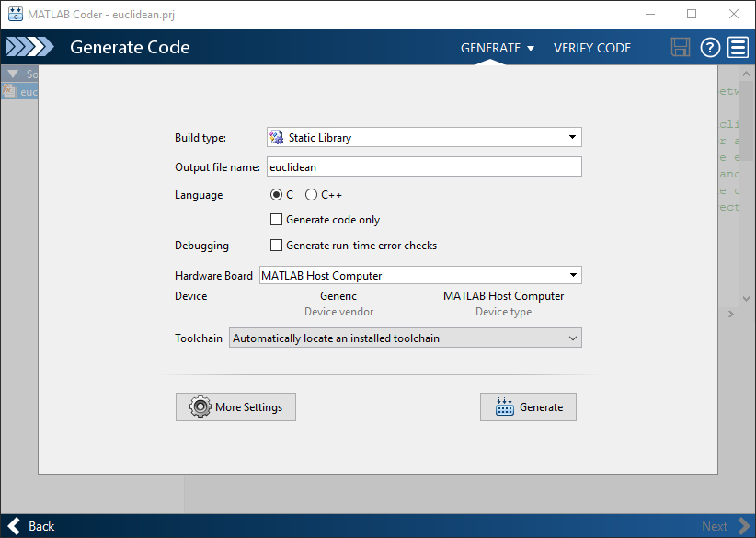Open the hamburger menu icon at top right
The width and height of the screenshot is (756, 538).
point(737,47)
